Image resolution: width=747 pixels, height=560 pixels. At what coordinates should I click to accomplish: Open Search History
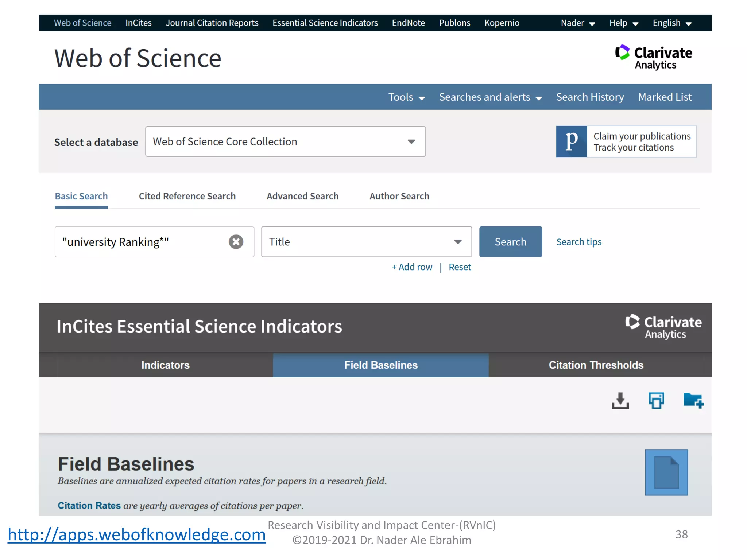click(590, 97)
